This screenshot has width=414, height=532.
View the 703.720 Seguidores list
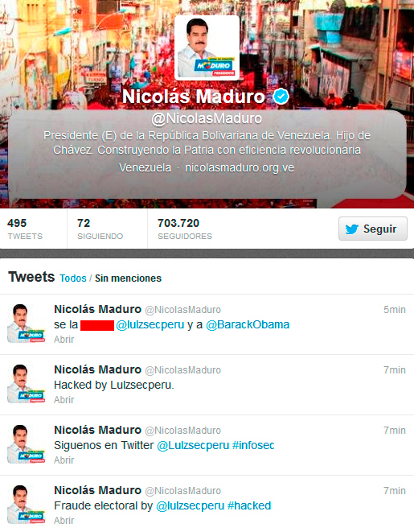coord(185,229)
